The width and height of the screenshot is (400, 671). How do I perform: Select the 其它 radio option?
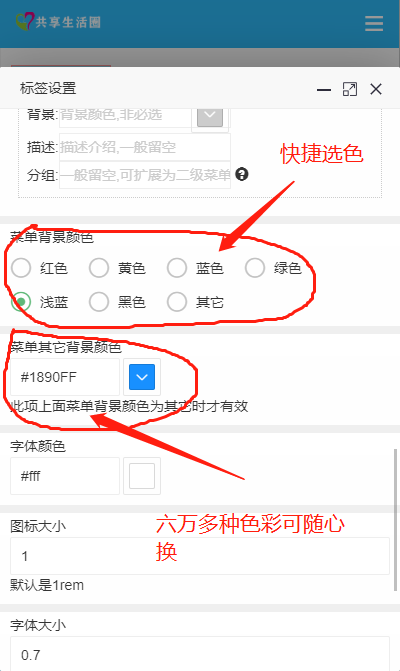click(177, 302)
